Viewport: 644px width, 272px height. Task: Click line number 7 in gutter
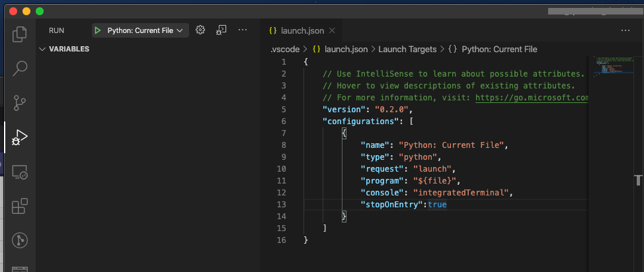tap(283, 133)
